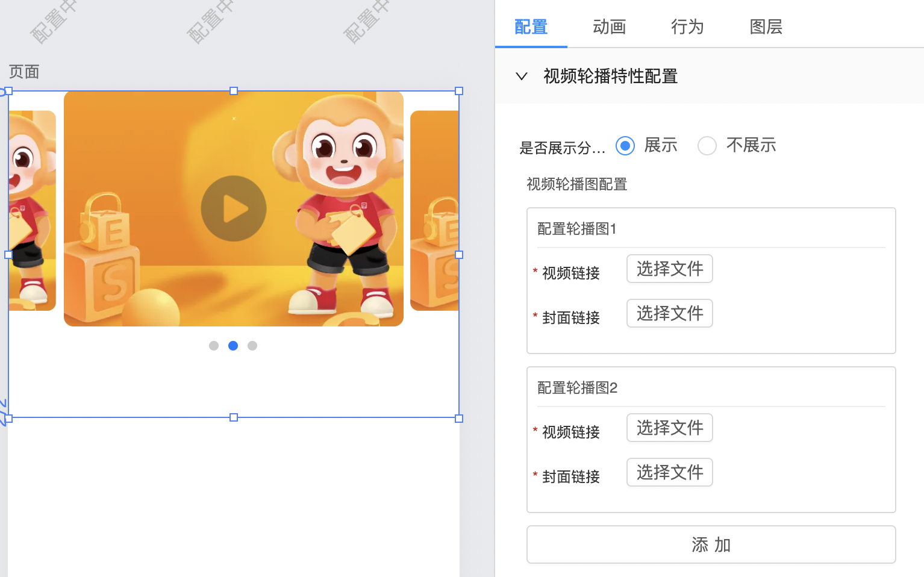Click the bottom-right corner resize handle
This screenshot has height=577, width=924.
point(459,418)
